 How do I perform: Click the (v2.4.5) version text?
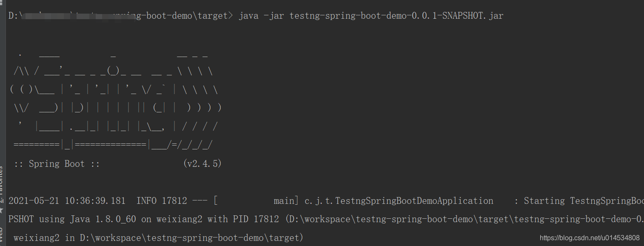point(202,164)
